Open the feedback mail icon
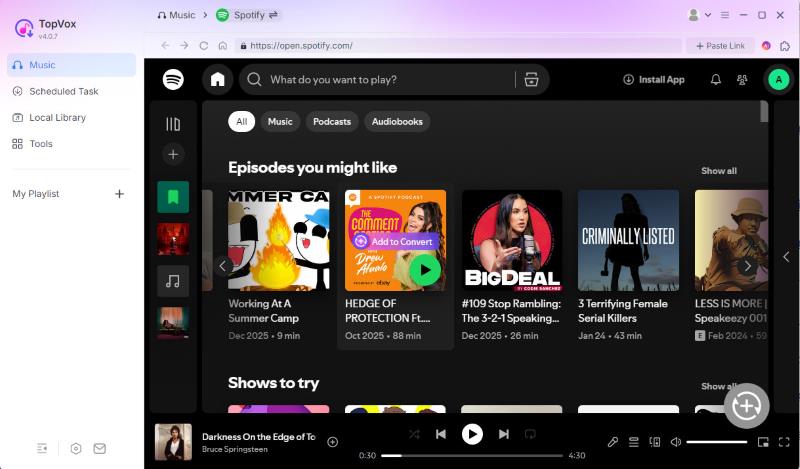Viewport: 800px width, 469px height. (100, 449)
